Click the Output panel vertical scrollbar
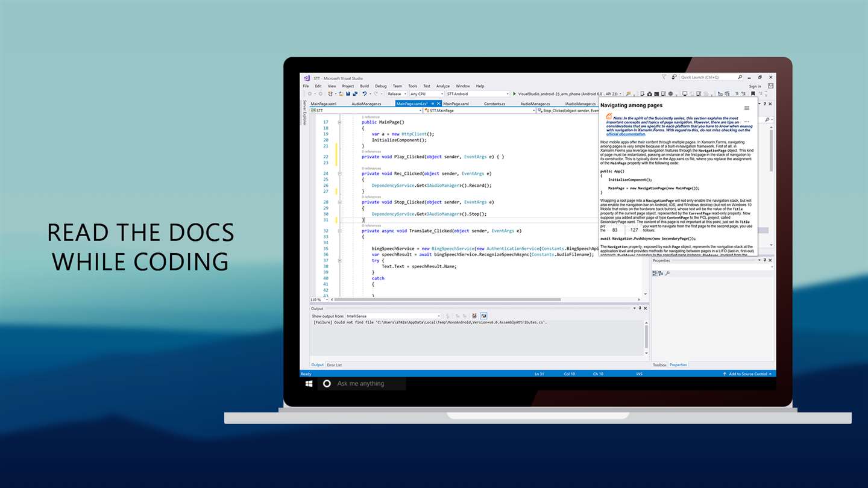 (646, 337)
